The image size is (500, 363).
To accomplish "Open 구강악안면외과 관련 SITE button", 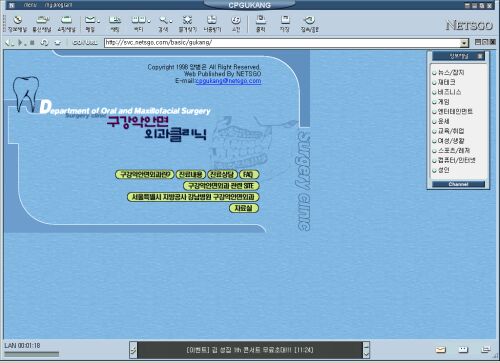I will click(x=221, y=186).
